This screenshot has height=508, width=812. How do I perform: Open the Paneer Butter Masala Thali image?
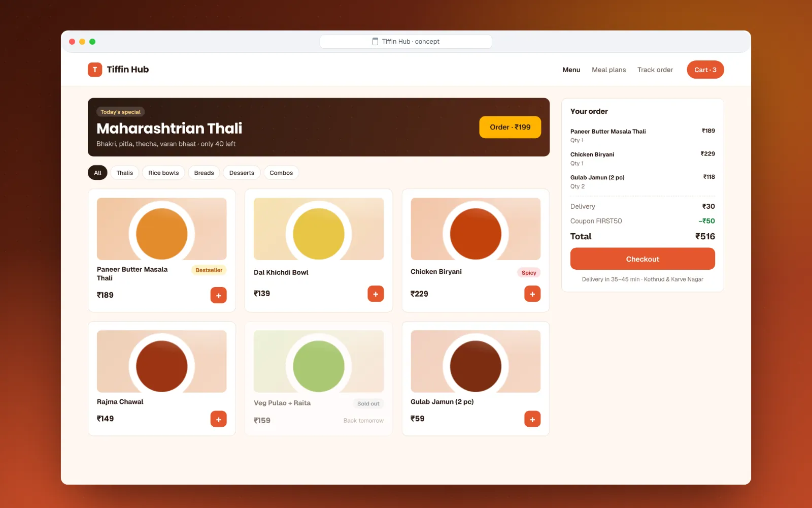(162, 229)
